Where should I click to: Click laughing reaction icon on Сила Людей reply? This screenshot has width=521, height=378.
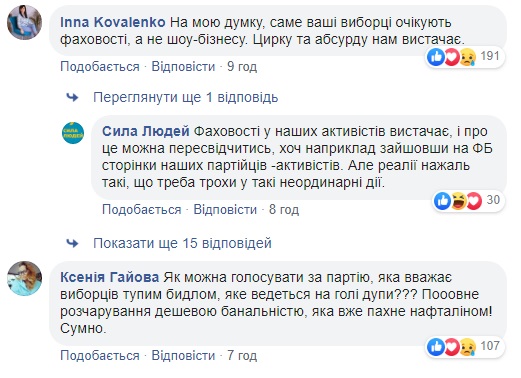tap(459, 201)
